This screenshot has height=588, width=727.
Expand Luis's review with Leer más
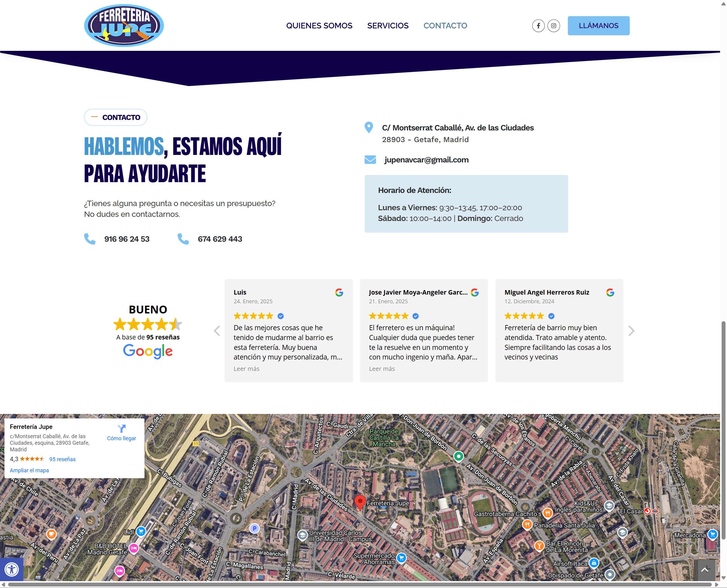click(x=246, y=368)
